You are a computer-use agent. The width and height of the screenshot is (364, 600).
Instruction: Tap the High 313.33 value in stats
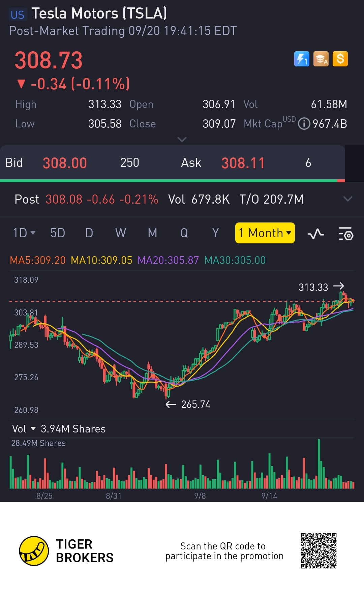[x=105, y=104]
